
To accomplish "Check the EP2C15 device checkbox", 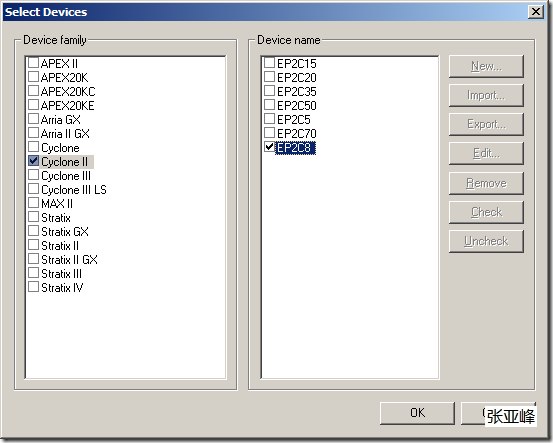I will 269,63.
